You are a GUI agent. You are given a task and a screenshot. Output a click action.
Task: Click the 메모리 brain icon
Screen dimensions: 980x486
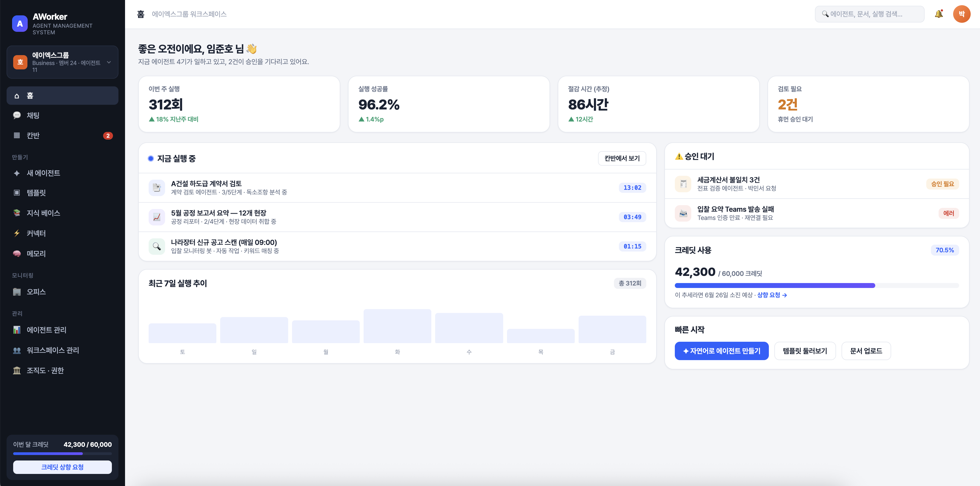[17, 253]
